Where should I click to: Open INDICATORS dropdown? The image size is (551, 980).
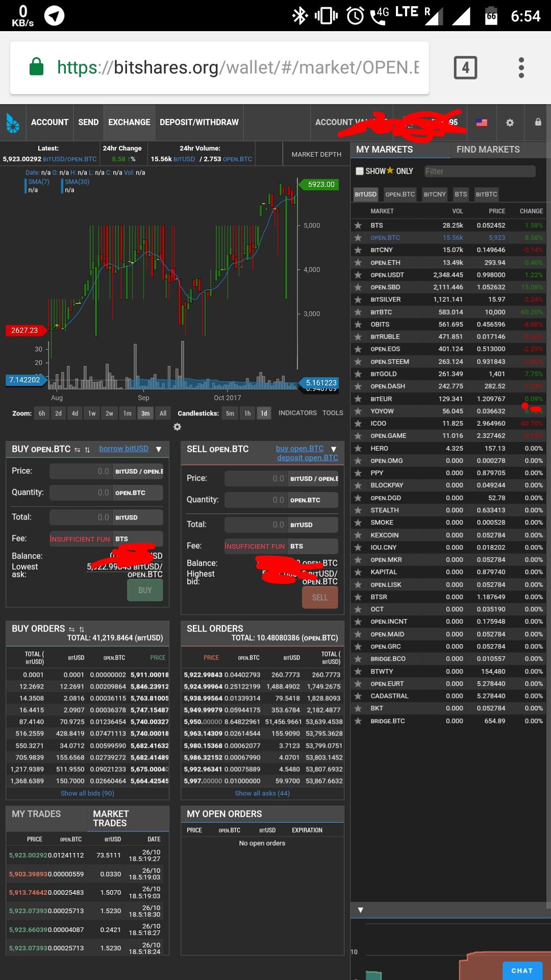[297, 413]
